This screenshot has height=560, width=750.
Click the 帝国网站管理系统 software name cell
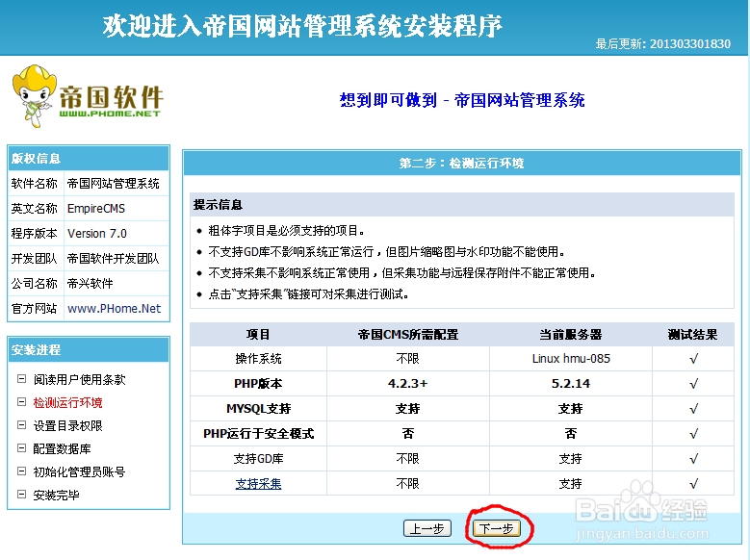[x=116, y=184]
